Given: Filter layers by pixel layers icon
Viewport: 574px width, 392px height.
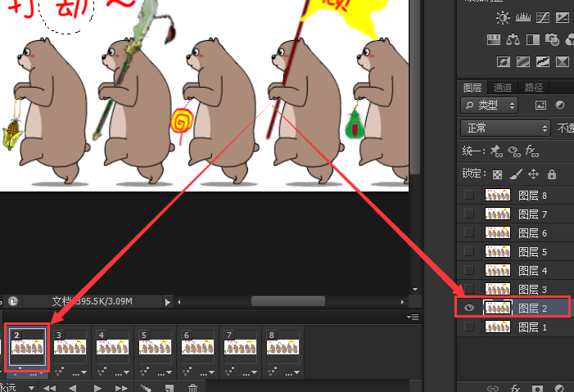Looking at the screenshot, I should (x=540, y=106).
